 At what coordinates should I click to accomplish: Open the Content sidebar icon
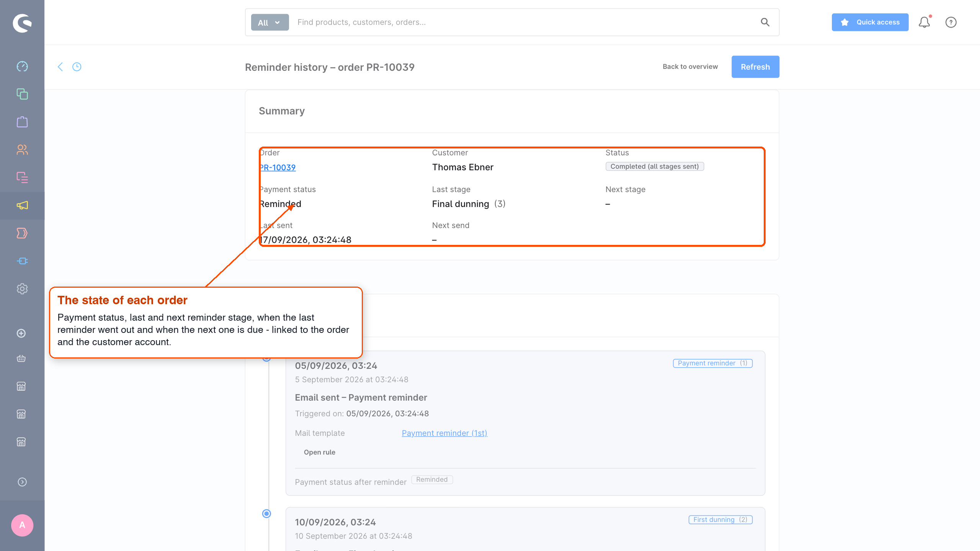pyautogui.click(x=22, y=178)
